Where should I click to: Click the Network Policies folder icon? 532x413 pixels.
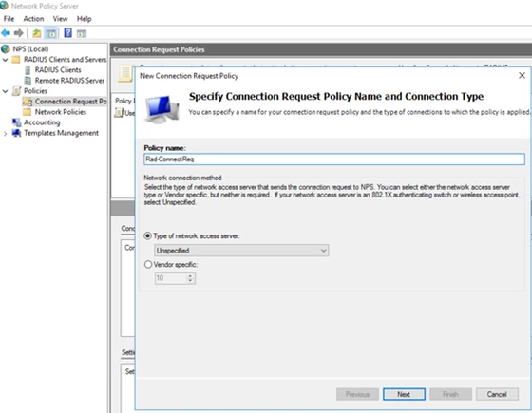[x=28, y=112]
